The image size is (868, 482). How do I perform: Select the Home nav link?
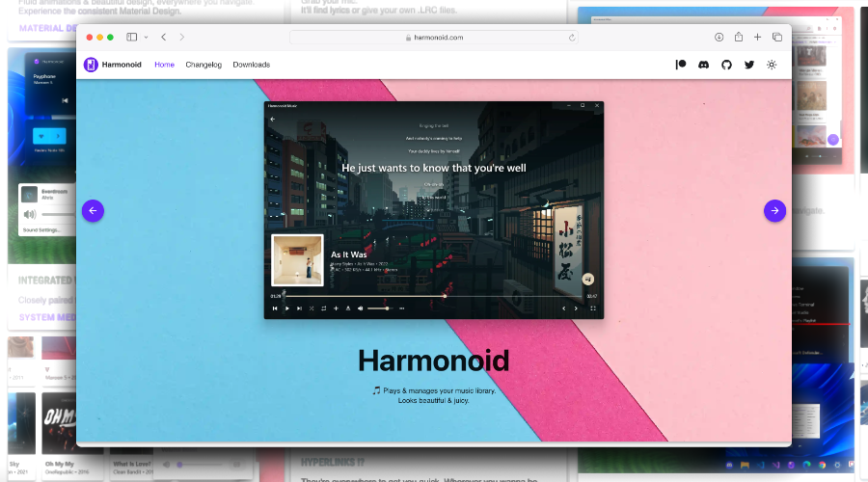(x=165, y=65)
